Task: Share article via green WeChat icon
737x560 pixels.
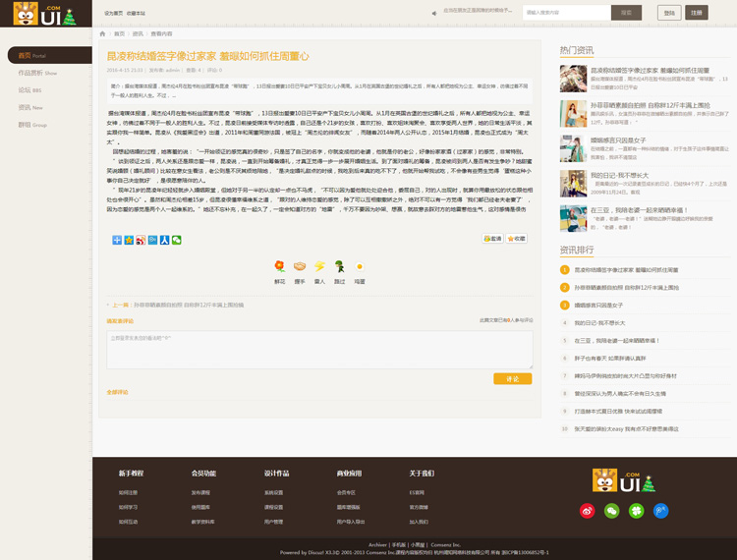Action: (x=177, y=240)
